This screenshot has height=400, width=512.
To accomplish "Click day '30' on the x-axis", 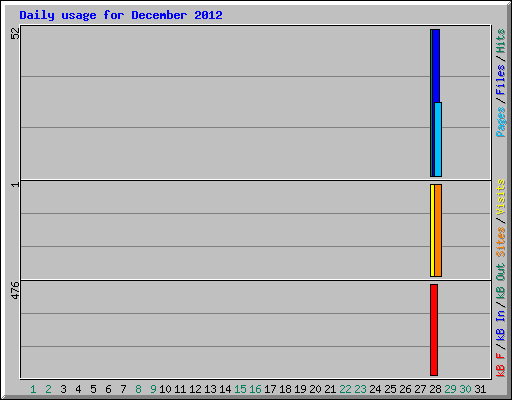I will pos(465,389).
